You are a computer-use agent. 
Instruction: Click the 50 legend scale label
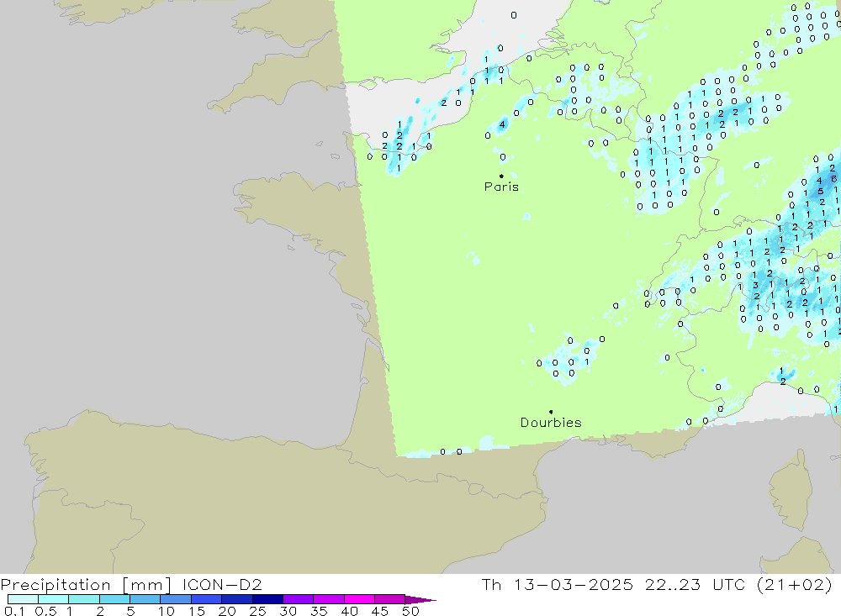(x=410, y=611)
